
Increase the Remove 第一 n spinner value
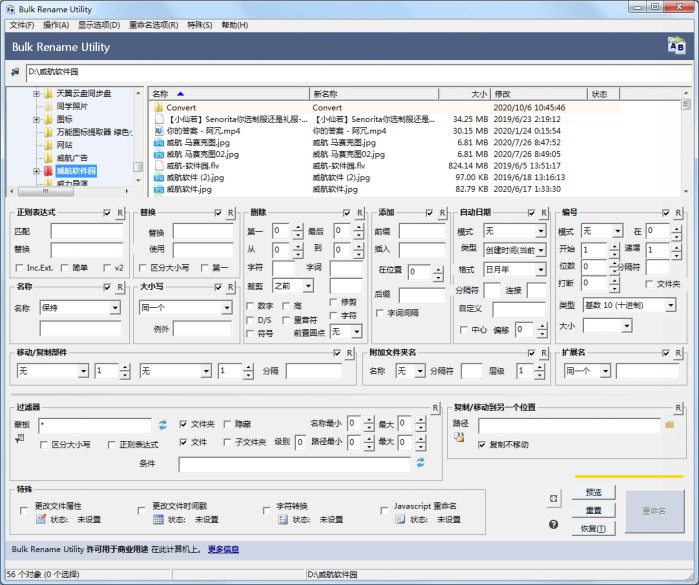pyautogui.click(x=299, y=227)
